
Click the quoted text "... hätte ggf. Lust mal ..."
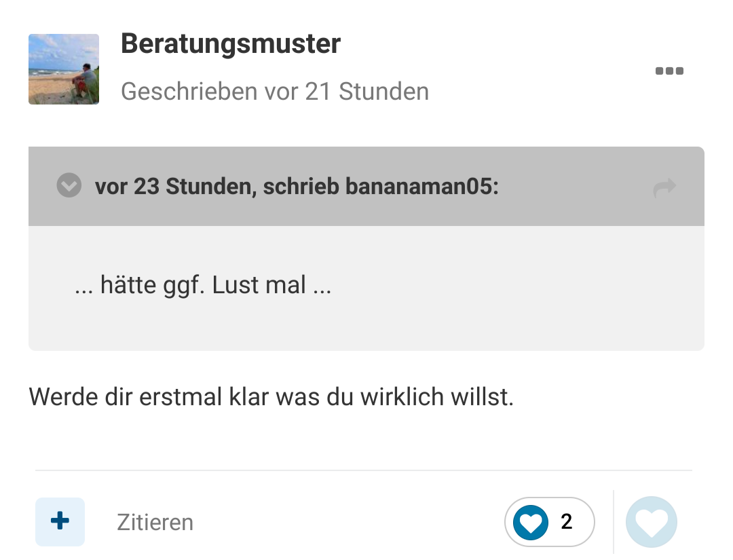coord(203,285)
